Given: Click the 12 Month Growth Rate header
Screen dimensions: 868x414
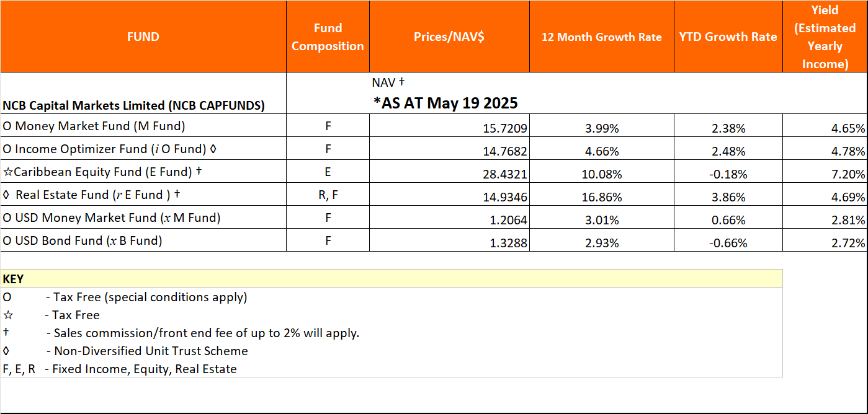Looking at the screenshot, I should [x=601, y=37].
